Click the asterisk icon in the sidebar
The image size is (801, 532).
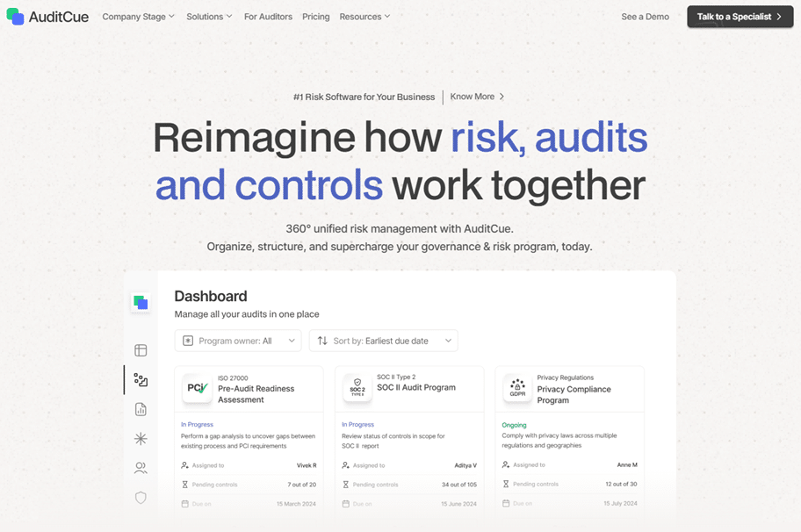[141, 439]
